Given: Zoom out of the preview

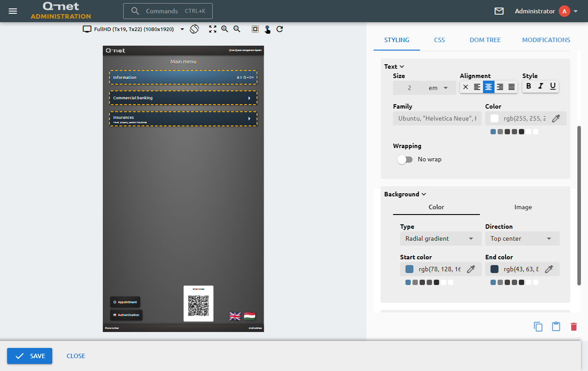Looking at the screenshot, I should pos(237,29).
